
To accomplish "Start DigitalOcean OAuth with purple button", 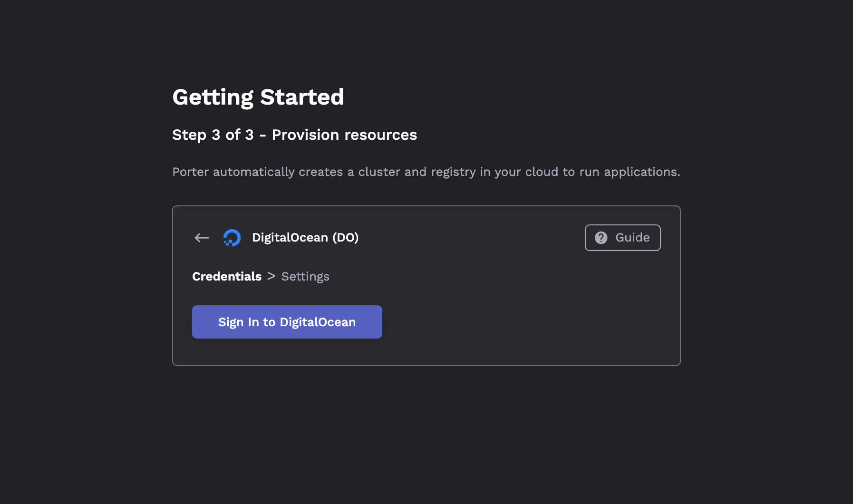I will tap(287, 322).
